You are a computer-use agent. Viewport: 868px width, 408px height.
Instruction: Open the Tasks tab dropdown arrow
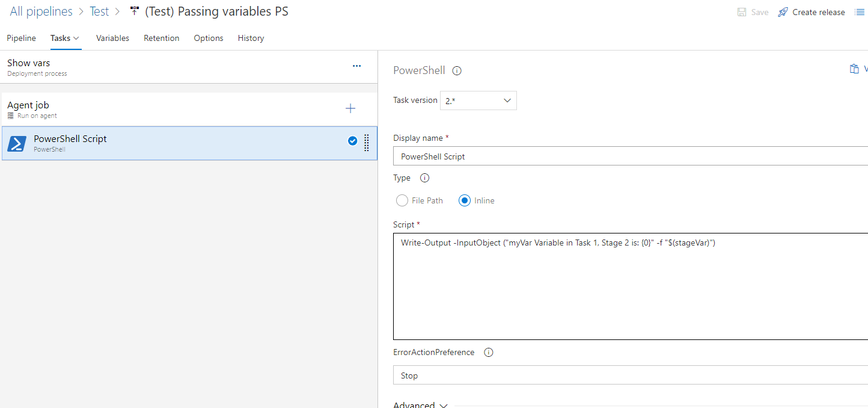(x=76, y=38)
